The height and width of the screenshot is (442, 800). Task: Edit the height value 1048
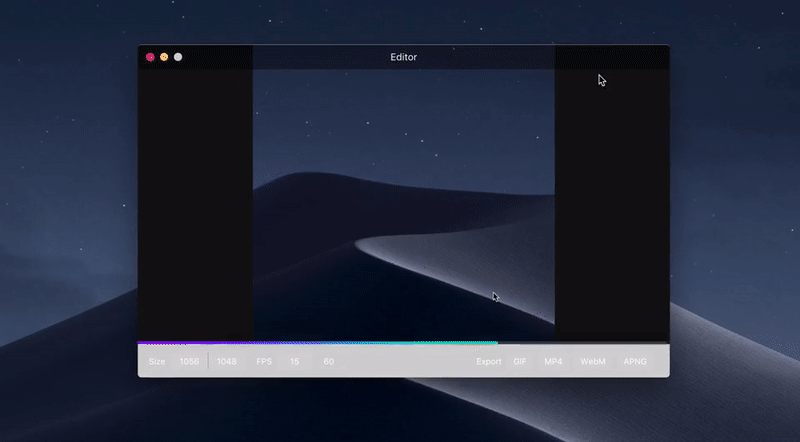click(227, 361)
